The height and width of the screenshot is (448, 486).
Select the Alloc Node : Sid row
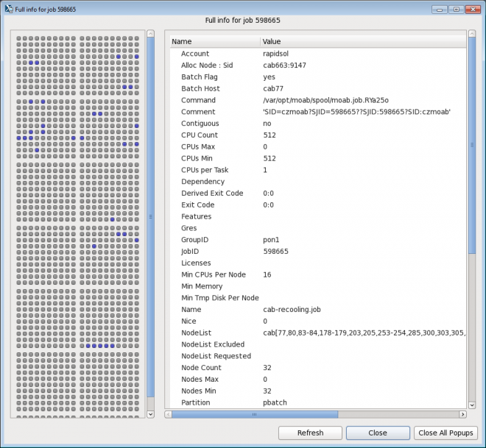pyautogui.click(x=318, y=65)
